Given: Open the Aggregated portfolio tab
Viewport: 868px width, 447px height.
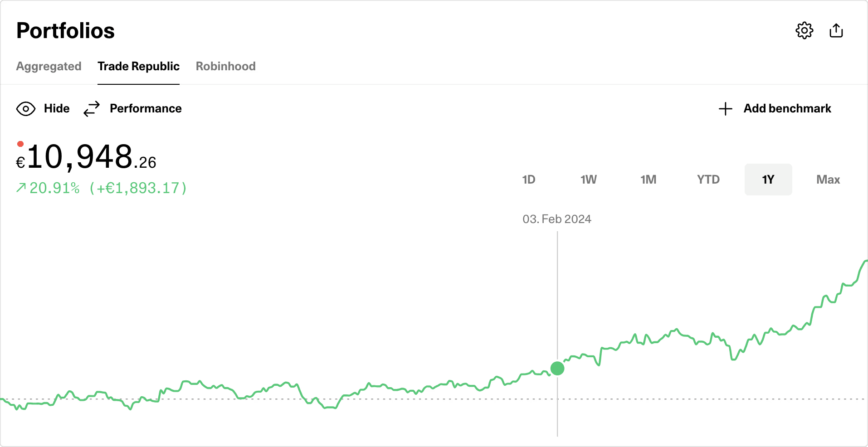Looking at the screenshot, I should point(49,66).
